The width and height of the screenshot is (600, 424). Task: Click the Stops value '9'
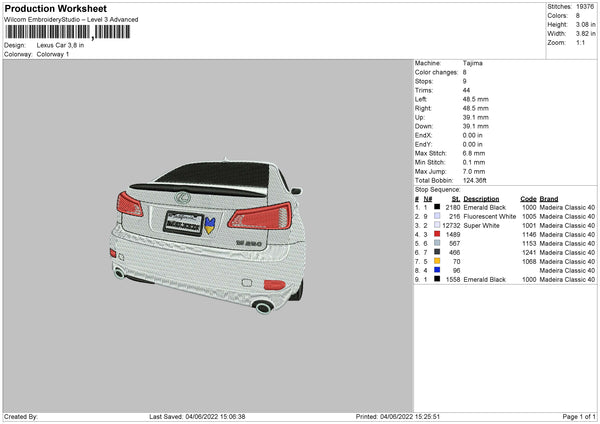(465, 81)
